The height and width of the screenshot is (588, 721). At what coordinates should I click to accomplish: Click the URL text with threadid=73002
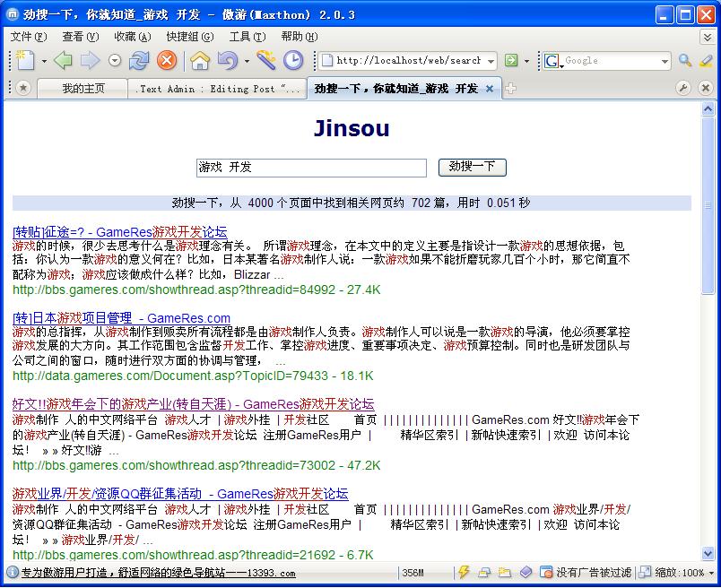pyautogui.click(x=196, y=465)
